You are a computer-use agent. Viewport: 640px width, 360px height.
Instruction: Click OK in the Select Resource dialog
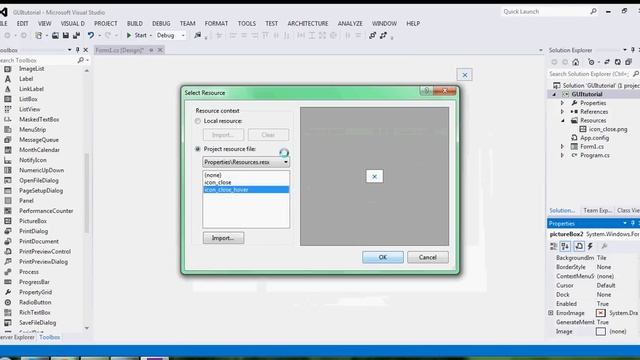click(x=382, y=257)
